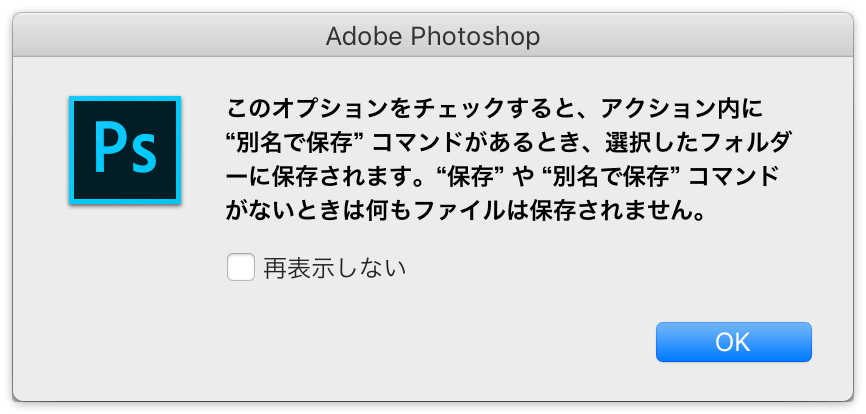The image size is (866, 414).
Task: Click the Photoshop Ps logo icon
Action: (x=125, y=150)
